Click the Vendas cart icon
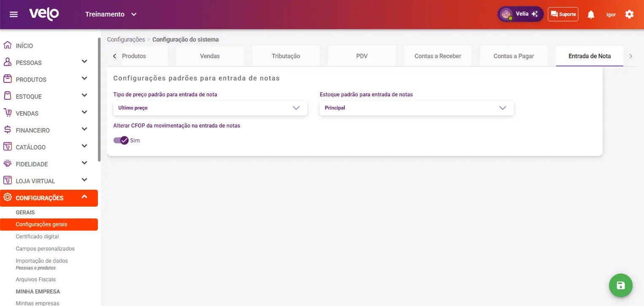Viewport: 644px width, 306px height. point(7,113)
